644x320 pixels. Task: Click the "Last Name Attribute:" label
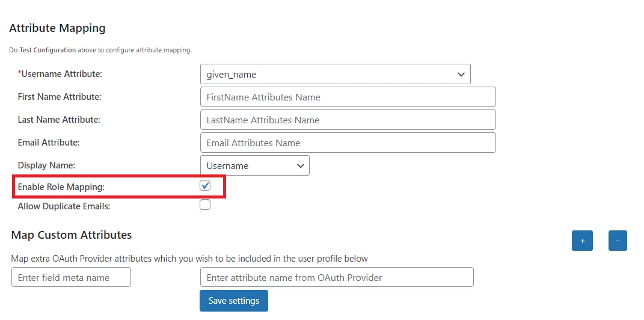tap(59, 120)
